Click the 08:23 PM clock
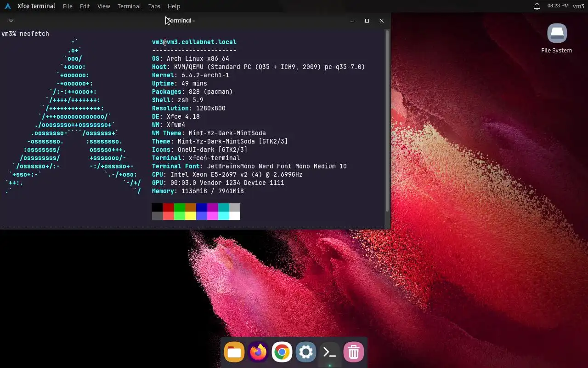The height and width of the screenshot is (368, 588). (558, 6)
